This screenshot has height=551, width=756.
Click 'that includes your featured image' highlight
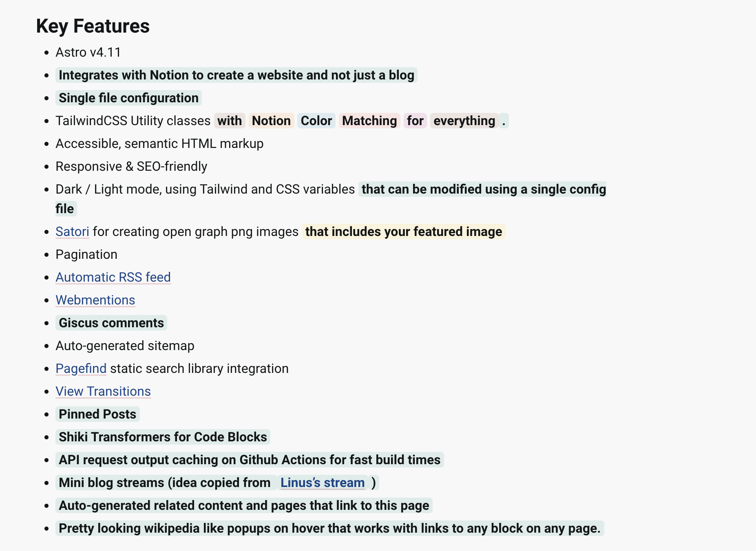(x=404, y=231)
